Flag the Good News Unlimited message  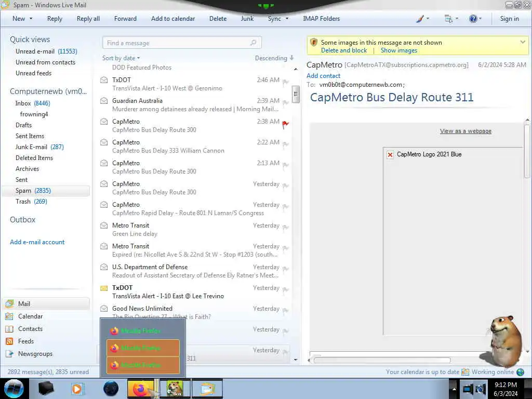click(x=285, y=311)
